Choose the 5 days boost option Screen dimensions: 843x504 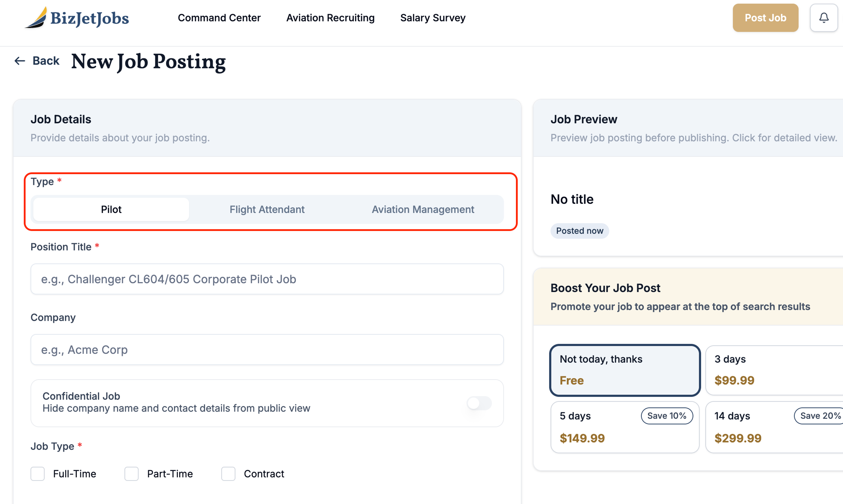(x=625, y=427)
